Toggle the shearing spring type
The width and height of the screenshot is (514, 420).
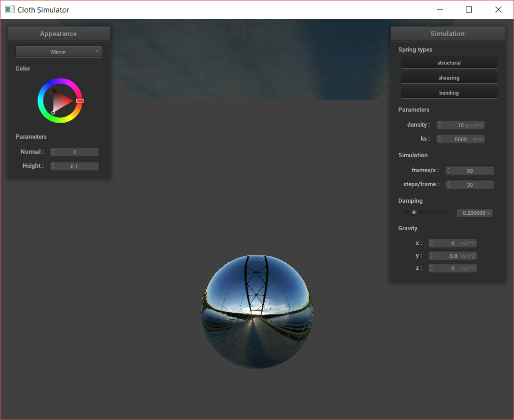[449, 78]
